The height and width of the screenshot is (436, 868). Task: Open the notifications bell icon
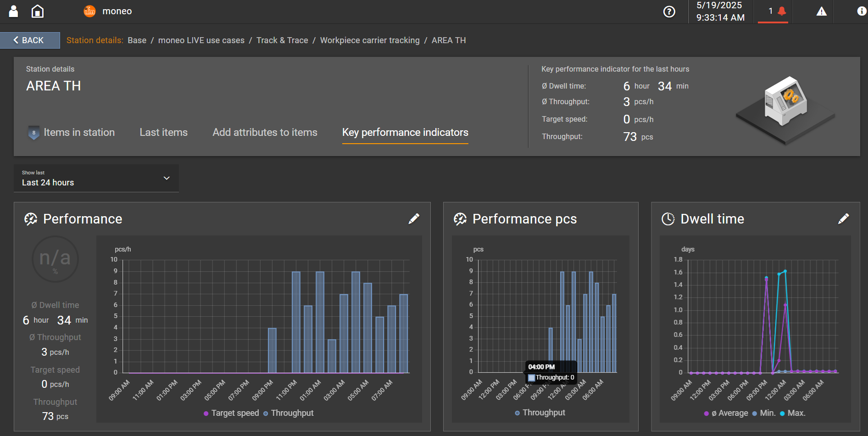click(x=782, y=11)
